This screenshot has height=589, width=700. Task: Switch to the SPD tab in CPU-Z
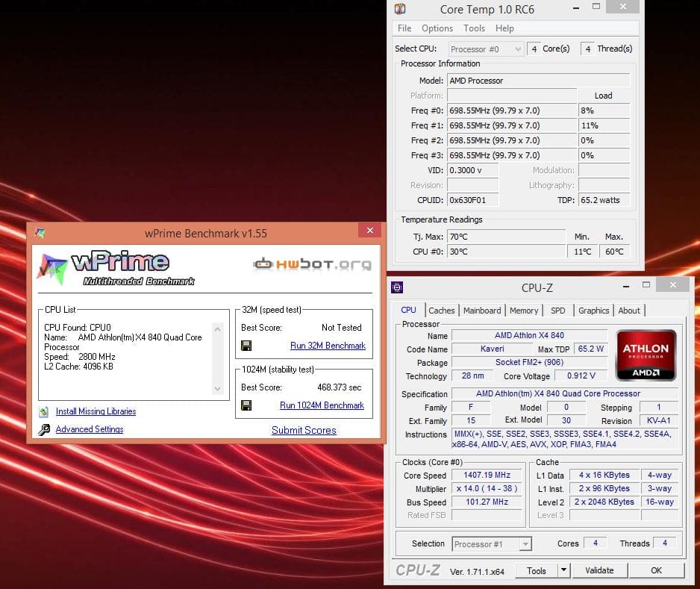(x=558, y=311)
